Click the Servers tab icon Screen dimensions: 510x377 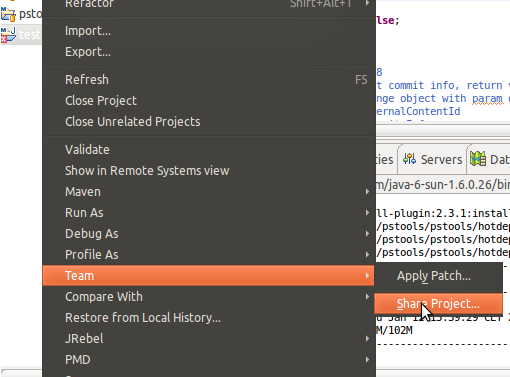point(409,159)
